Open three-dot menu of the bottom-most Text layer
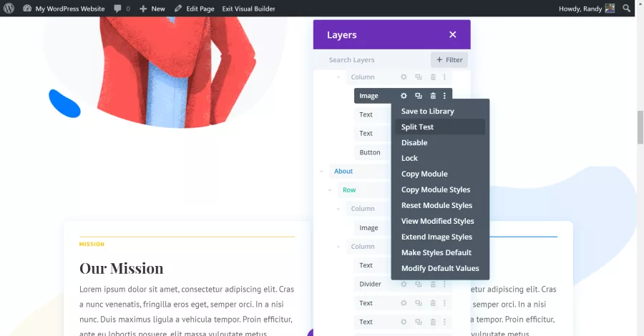Image resolution: width=644 pixels, height=336 pixels. point(444,322)
